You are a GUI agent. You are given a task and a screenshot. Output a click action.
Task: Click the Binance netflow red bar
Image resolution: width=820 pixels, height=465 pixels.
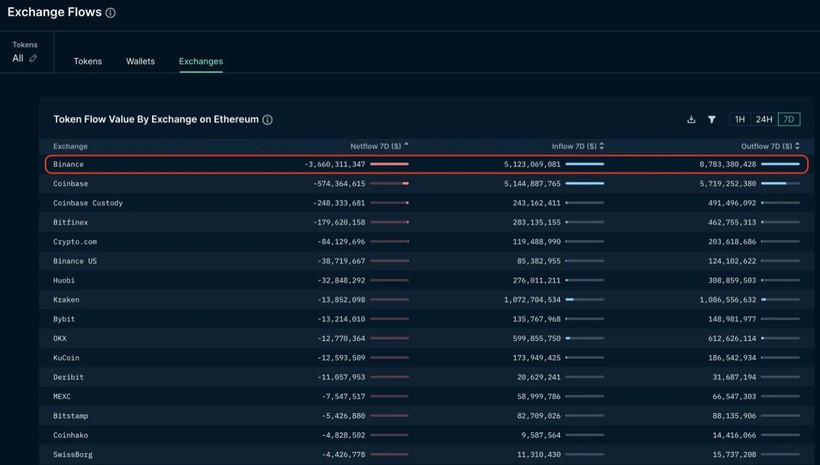click(390, 164)
